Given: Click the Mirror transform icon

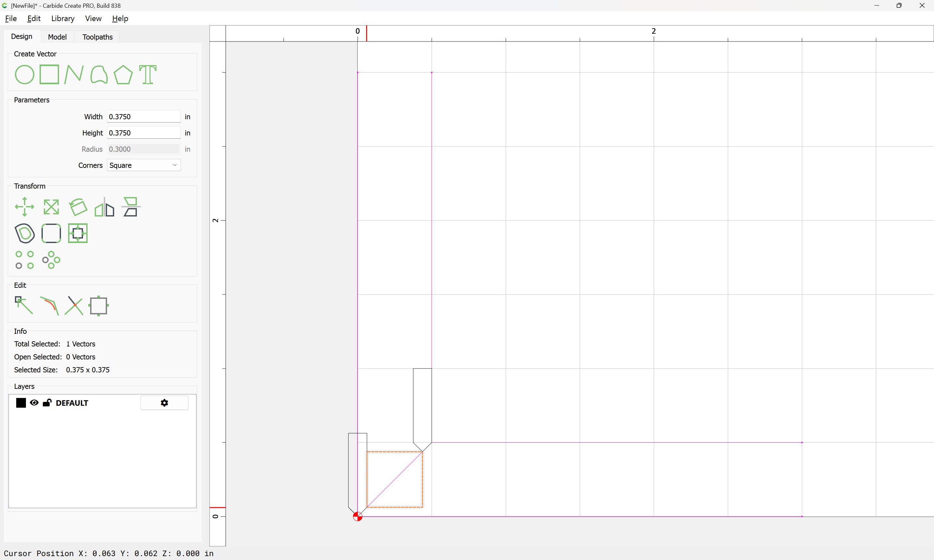Looking at the screenshot, I should pos(104,207).
